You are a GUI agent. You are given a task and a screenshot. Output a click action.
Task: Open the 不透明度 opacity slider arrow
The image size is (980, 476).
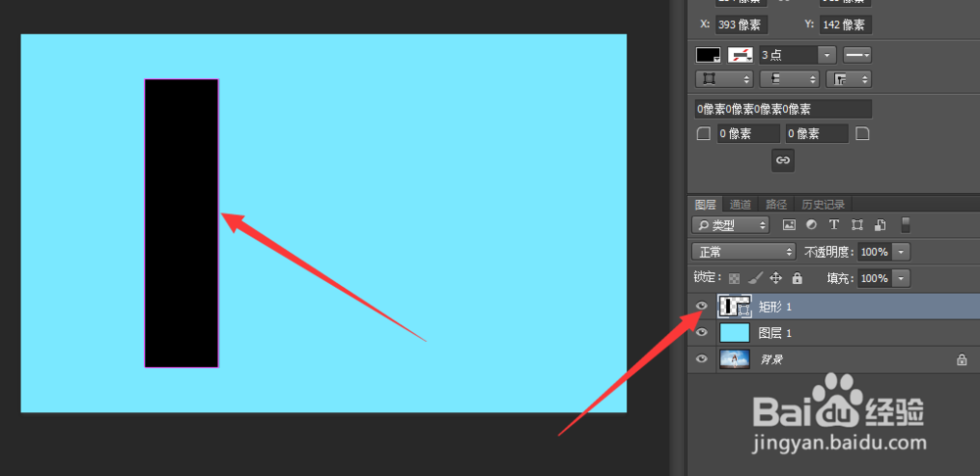click(901, 252)
